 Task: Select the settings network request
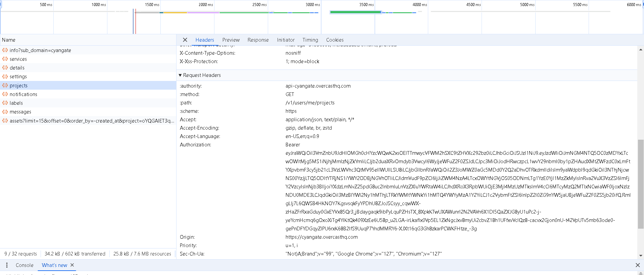point(18,77)
